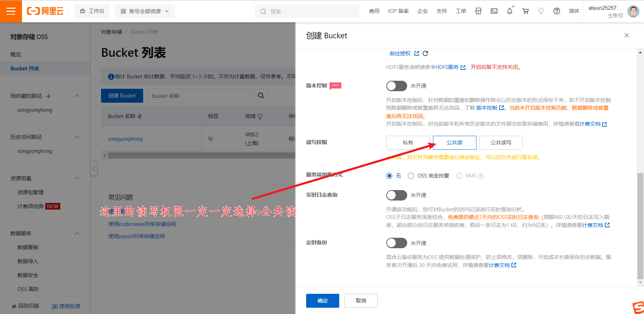The height and width of the screenshot is (314, 644).
Task: Toggle 版本控制 switch
Action: 396,86
